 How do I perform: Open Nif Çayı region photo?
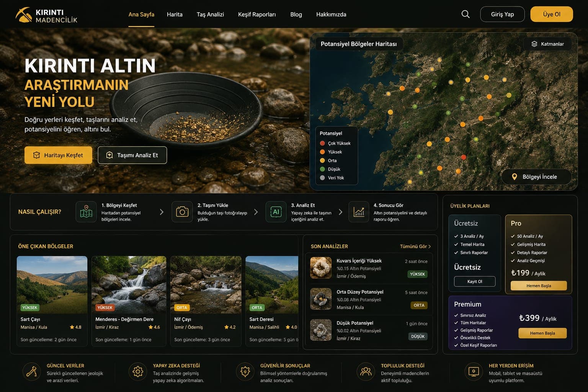tap(206, 285)
